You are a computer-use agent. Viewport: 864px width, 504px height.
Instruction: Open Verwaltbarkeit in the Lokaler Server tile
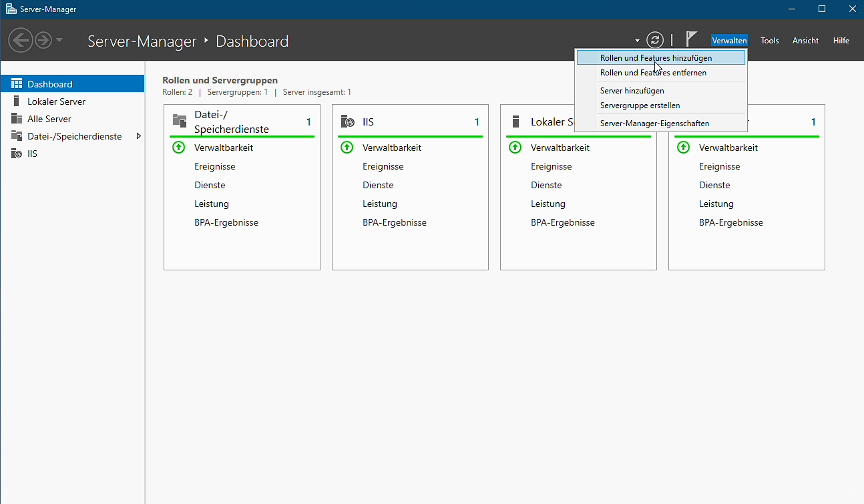tap(560, 148)
